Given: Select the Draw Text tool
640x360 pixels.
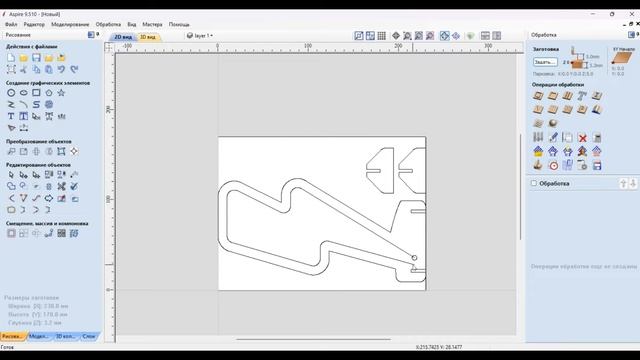Looking at the screenshot, I should click(x=11, y=116).
